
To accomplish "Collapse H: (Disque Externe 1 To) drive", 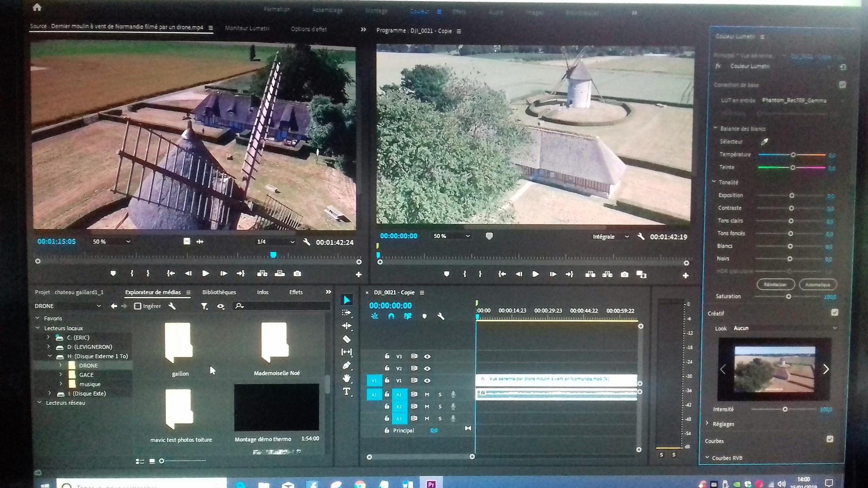I will pos(49,356).
